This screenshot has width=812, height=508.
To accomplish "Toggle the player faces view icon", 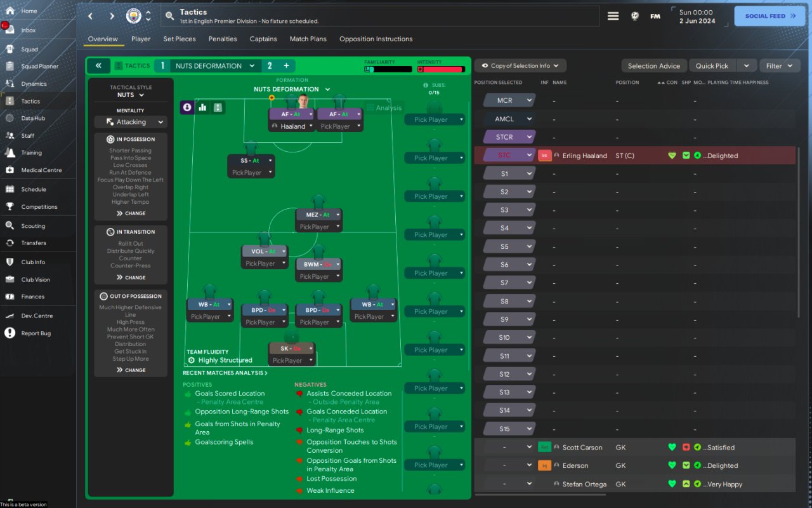I will coord(187,107).
